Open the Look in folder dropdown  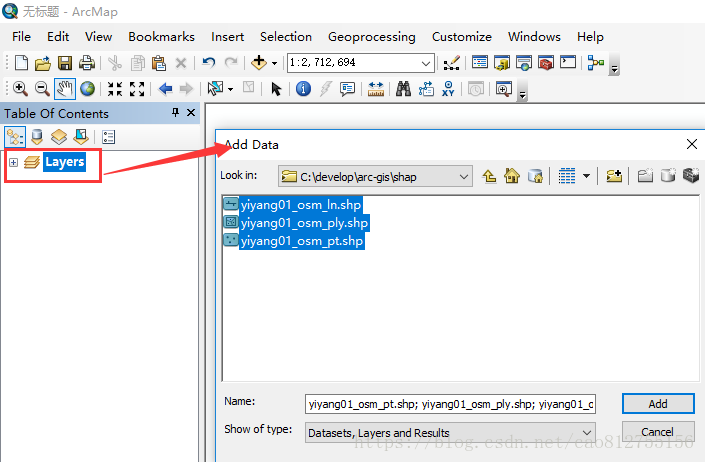(464, 177)
